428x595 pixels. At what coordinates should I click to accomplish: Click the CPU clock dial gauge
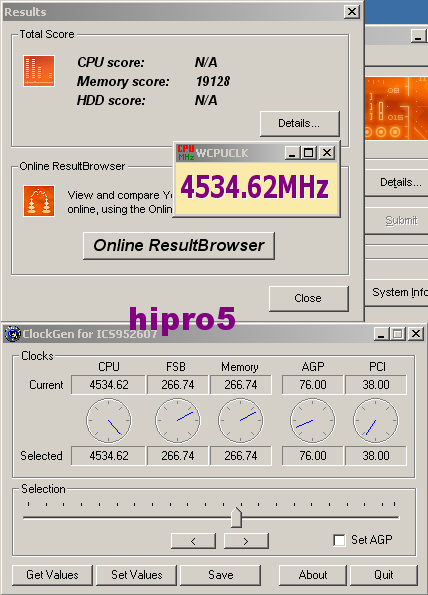[x=109, y=420]
